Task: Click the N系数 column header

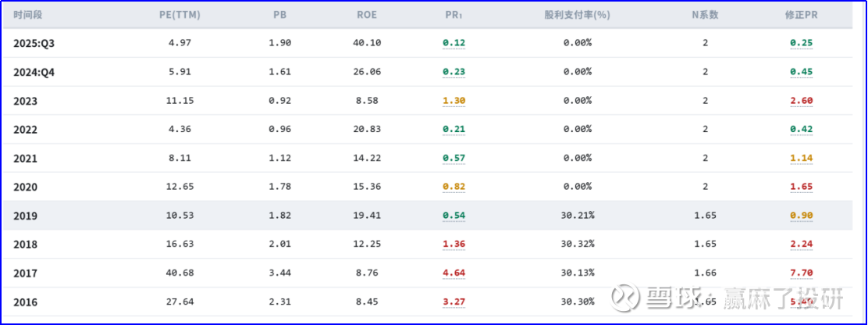Action: (x=705, y=15)
